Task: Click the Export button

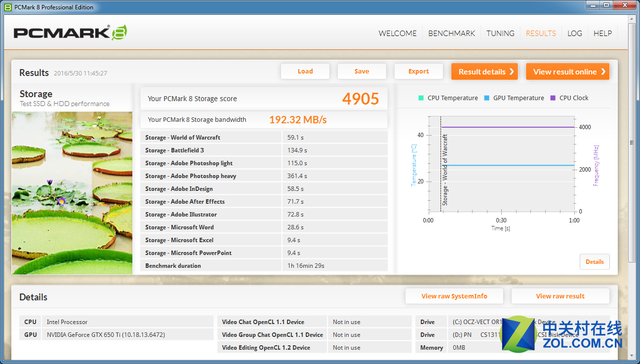Action: tap(419, 71)
